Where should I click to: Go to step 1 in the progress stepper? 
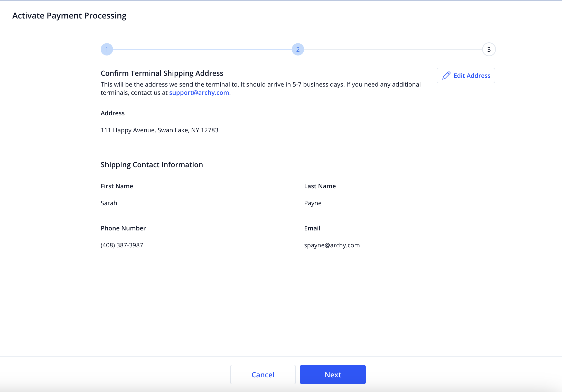[x=107, y=49]
